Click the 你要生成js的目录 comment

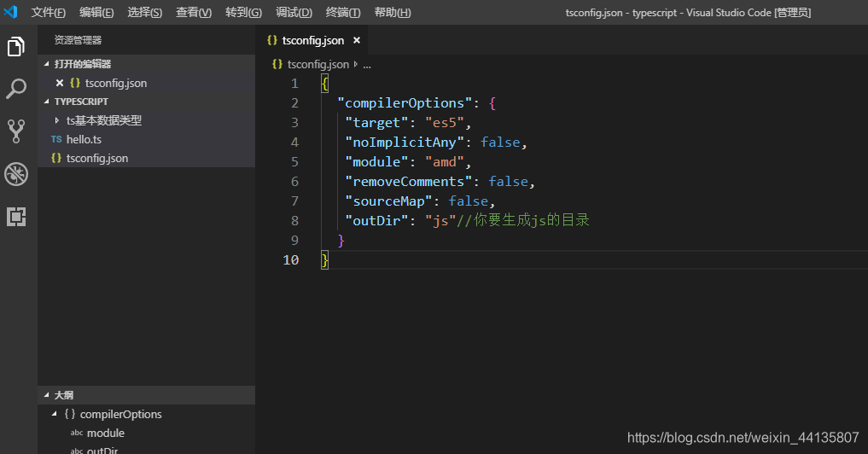pos(523,220)
